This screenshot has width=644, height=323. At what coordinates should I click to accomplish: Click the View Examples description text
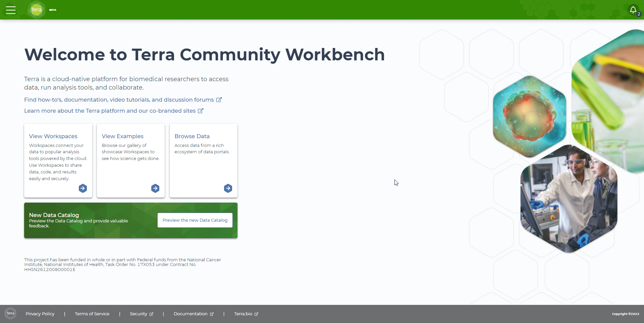[130, 152]
